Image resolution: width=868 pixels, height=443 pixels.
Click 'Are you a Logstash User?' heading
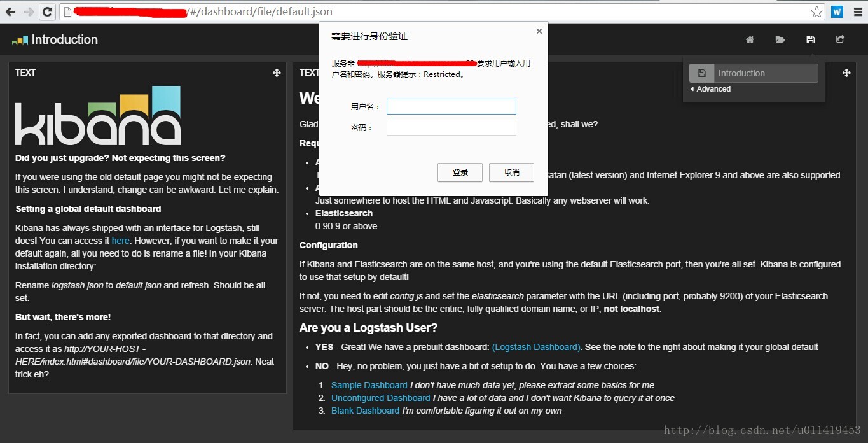point(369,328)
